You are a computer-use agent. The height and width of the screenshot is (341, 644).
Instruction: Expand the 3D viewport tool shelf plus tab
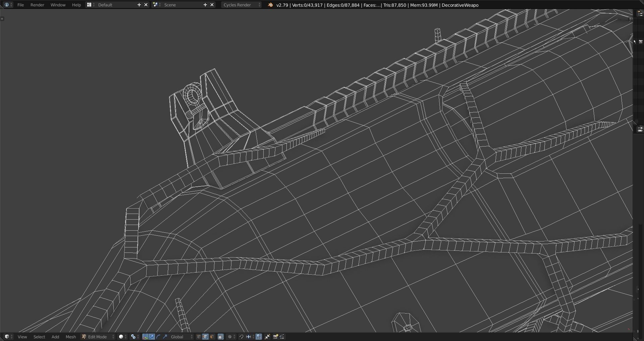tap(2, 19)
